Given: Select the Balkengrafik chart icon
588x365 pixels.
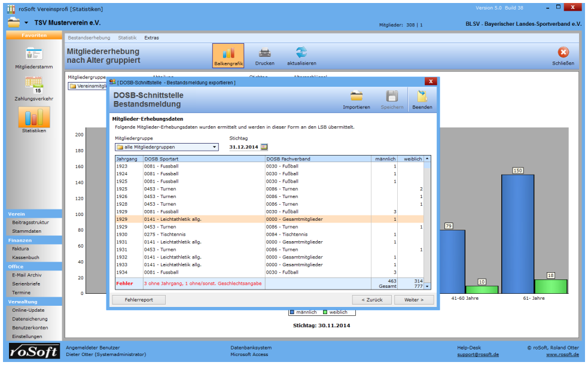Looking at the screenshot, I should tap(228, 54).
